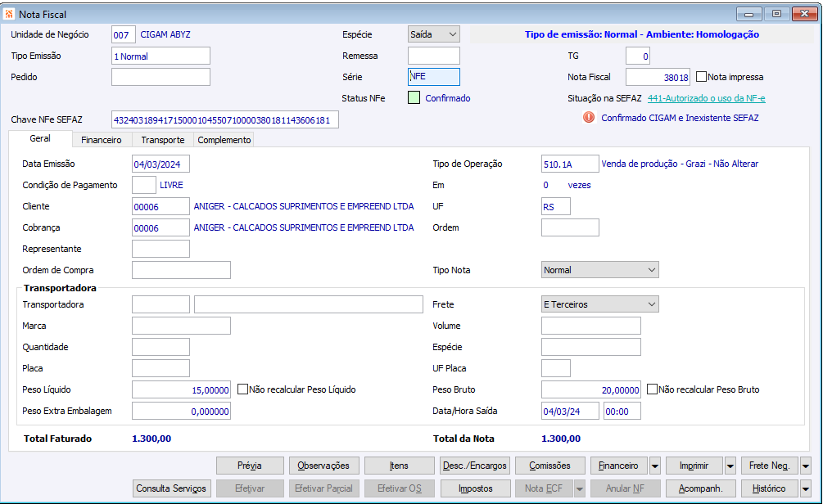Switch to the Financeiro tab
Viewport: 823px width, 504px height.
pos(102,140)
